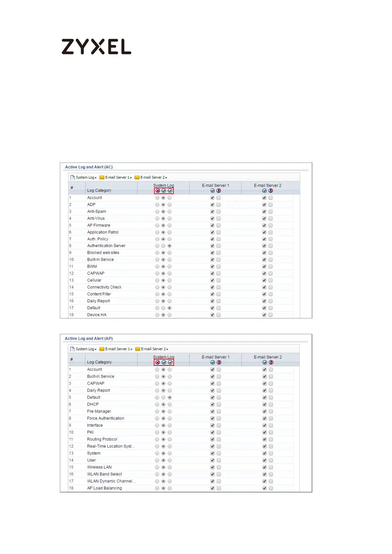This screenshot has height=554, width=392.
Task: Select debug-log radio for Wireless LAN row, AP panel
Action: [170, 467]
